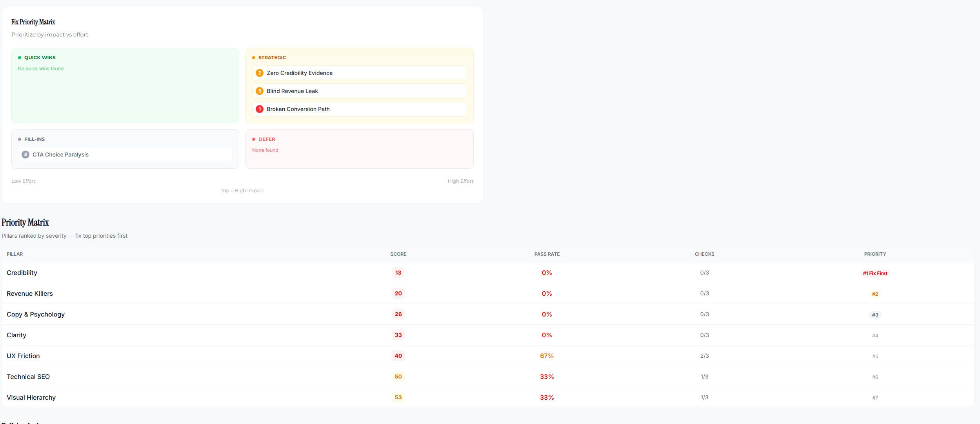Click the red dot beside DEFER

tap(253, 139)
